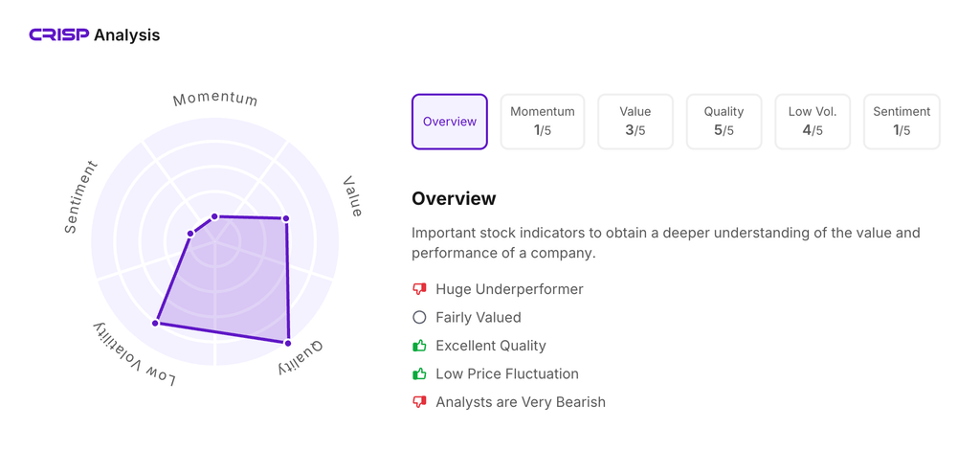
Task: Click the Low Volatility point on radar chart
Action: pyautogui.click(x=155, y=324)
